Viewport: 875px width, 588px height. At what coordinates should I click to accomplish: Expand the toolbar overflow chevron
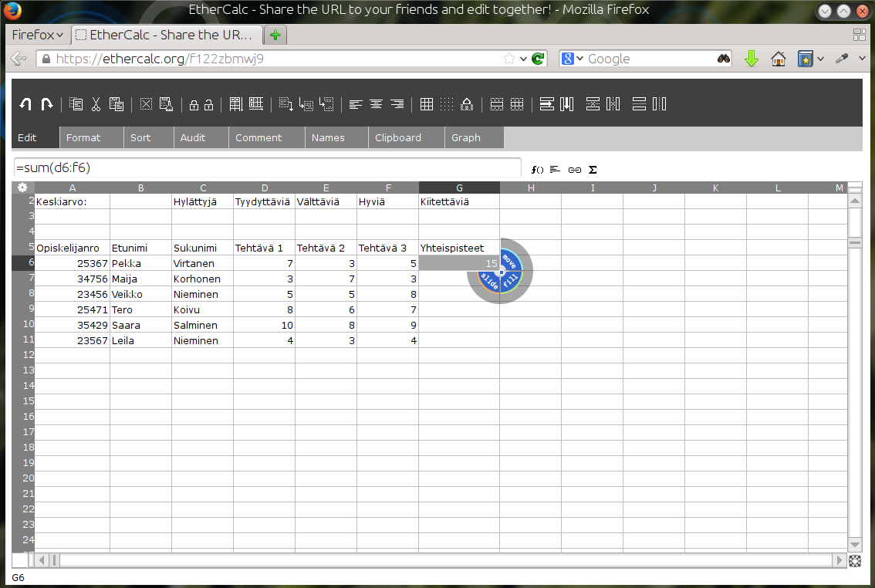pos(862,59)
